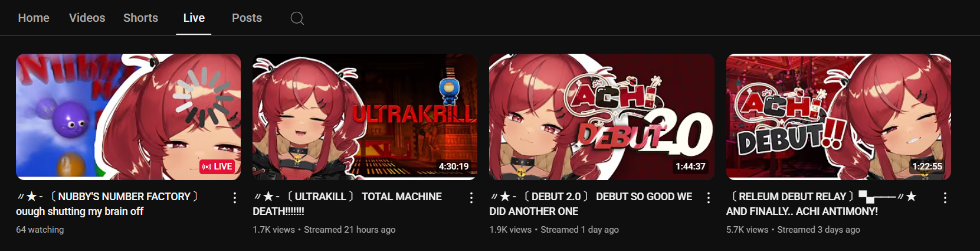Open the Shorts tab
The width and height of the screenshot is (980, 251).
point(140,18)
